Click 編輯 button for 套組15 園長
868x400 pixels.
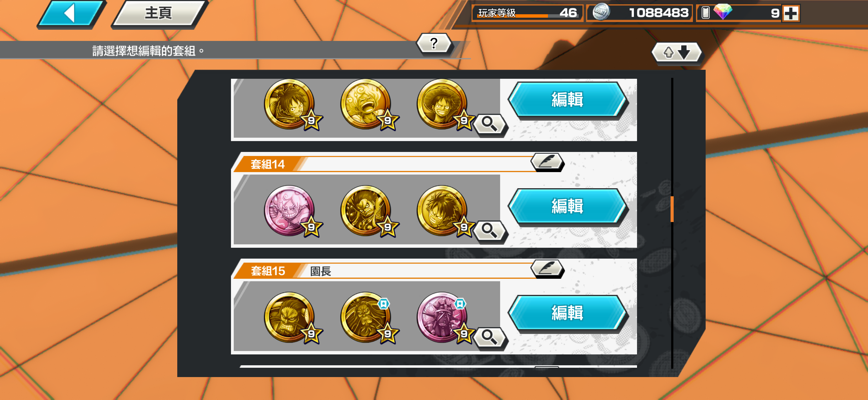567,313
